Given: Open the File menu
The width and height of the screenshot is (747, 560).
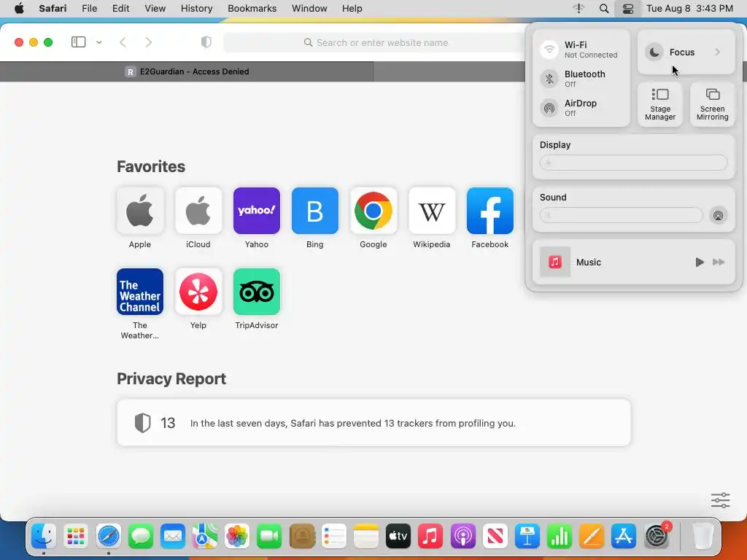Looking at the screenshot, I should tap(90, 9).
